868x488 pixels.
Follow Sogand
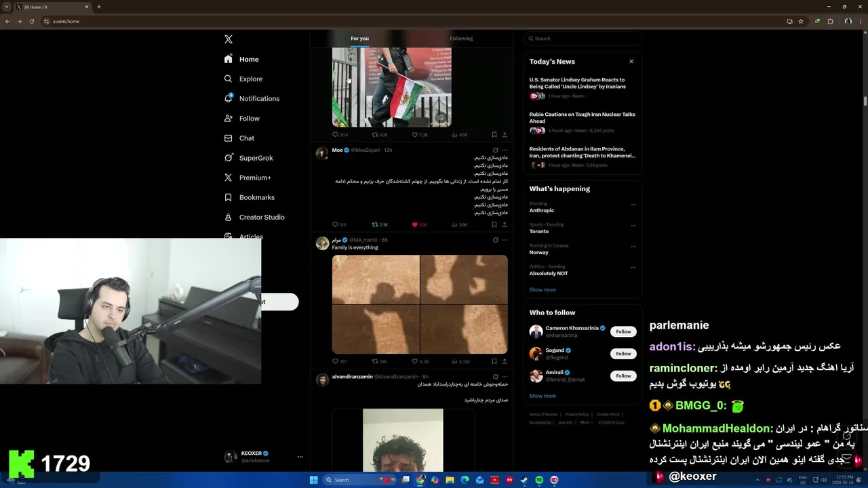coord(623,354)
